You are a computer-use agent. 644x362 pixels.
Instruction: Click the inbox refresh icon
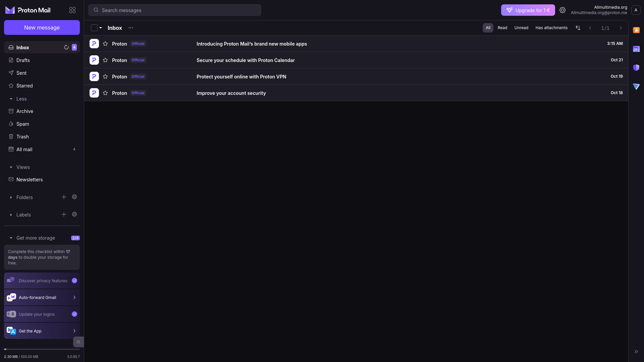[x=66, y=47]
